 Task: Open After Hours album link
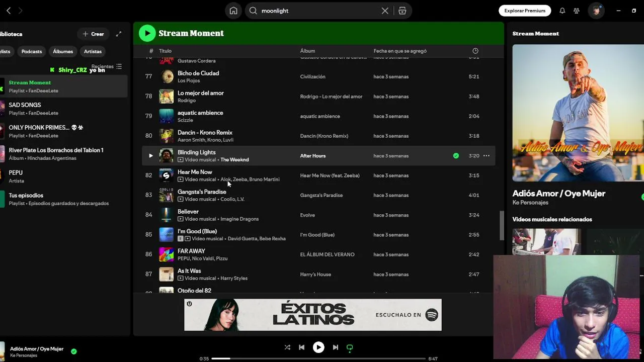[x=313, y=156]
